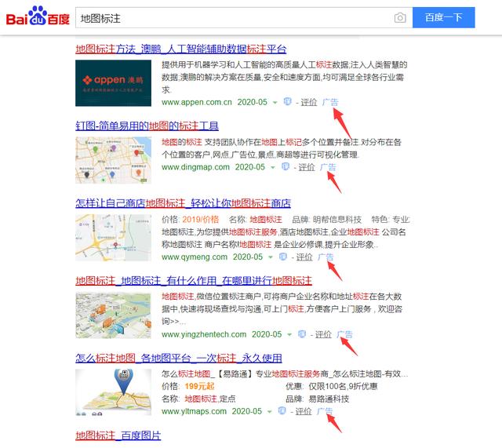The width and height of the screenshot is (502, 448).
Task: Open result titled 钉图-简单易用的地图的标注工具
Action: click(x=147, y=126)
